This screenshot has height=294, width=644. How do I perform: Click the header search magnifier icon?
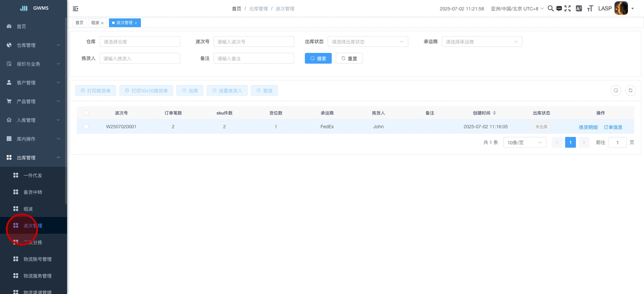coord(550,9)
